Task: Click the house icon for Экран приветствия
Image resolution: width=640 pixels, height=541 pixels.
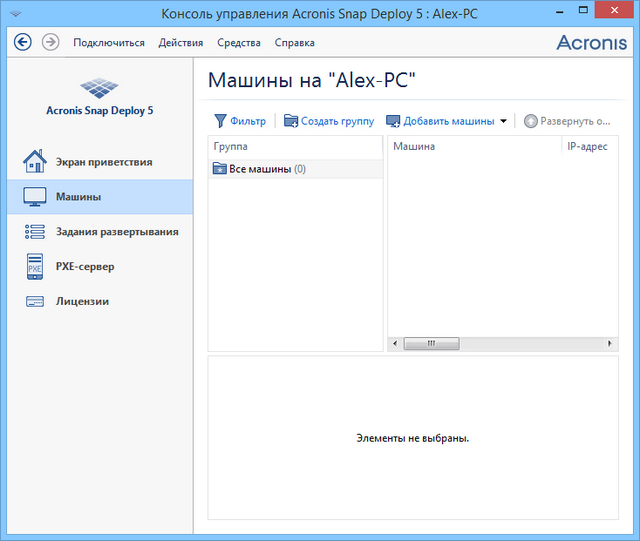Action: [x=35, y=162]
